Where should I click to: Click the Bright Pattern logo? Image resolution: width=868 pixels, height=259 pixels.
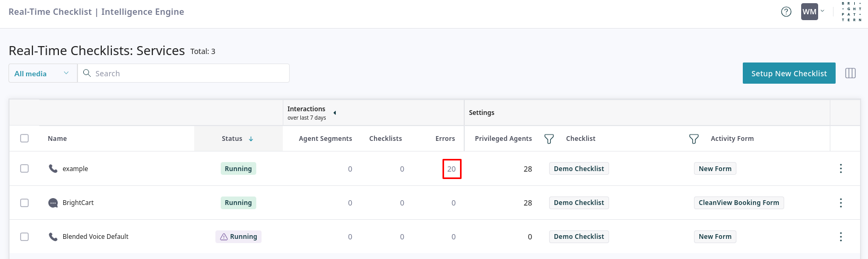852,12
